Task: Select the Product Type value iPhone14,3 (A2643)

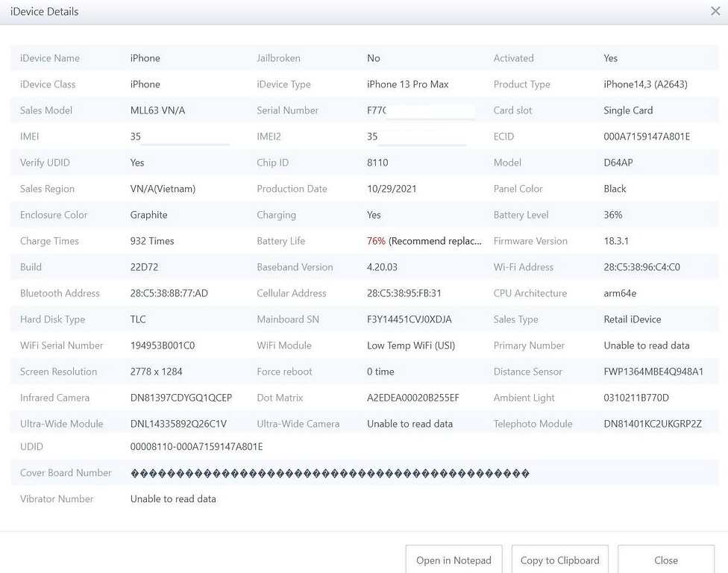Action: point(645,84)
